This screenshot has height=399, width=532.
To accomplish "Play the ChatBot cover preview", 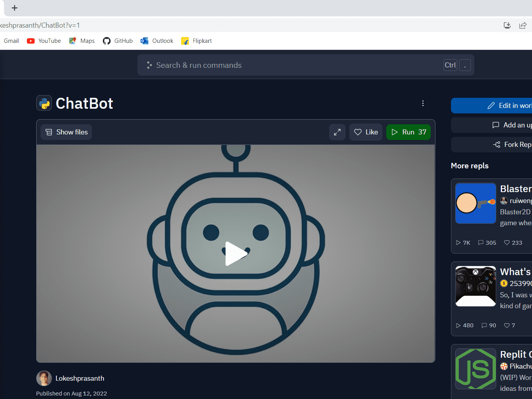I will pos(236,254).
